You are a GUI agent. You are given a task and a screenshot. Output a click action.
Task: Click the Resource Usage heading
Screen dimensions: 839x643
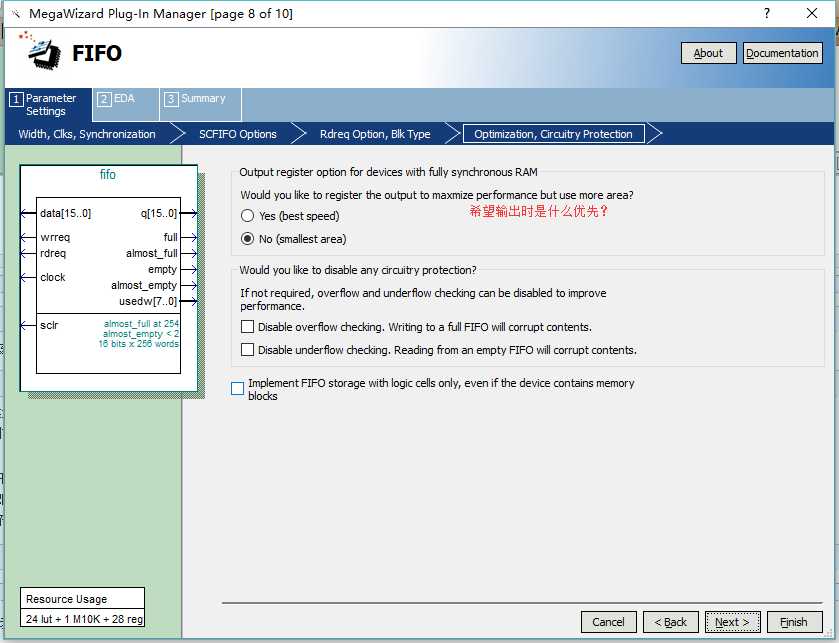pos(66,599)
